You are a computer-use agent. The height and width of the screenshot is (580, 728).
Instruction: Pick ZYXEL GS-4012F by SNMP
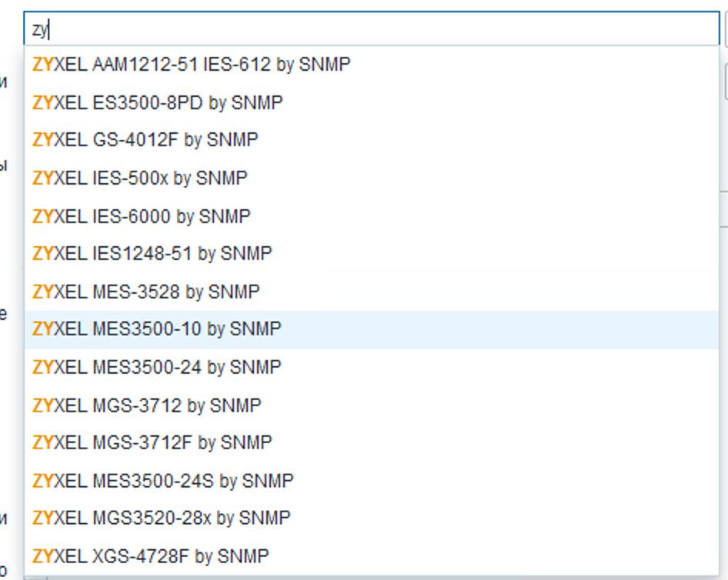click(x=372, y=140)
